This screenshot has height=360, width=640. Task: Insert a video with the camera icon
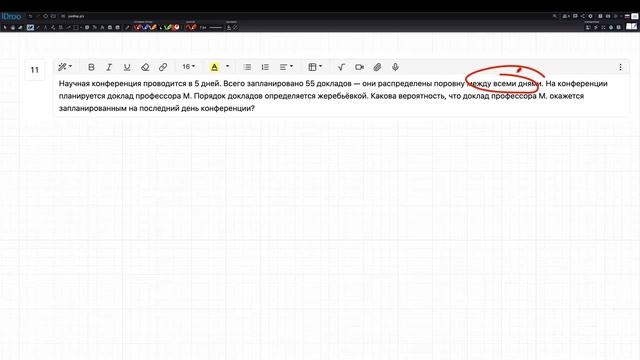point(359,67)
